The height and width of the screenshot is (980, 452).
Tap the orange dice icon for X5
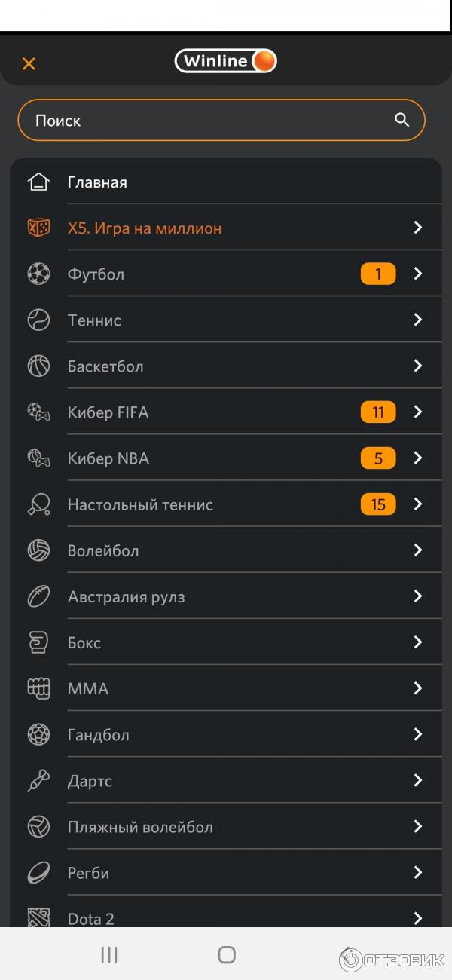[38, 228]
